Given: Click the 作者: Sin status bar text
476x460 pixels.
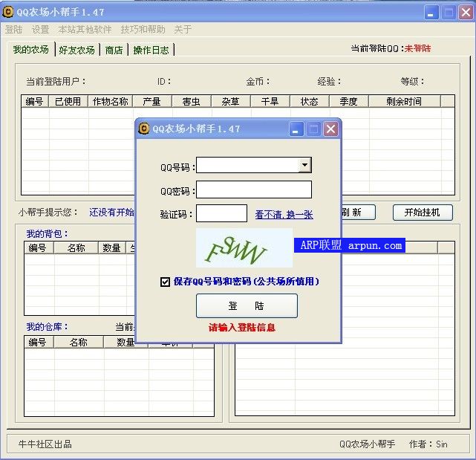Looking at the screenshot, I should coord(428,444).
